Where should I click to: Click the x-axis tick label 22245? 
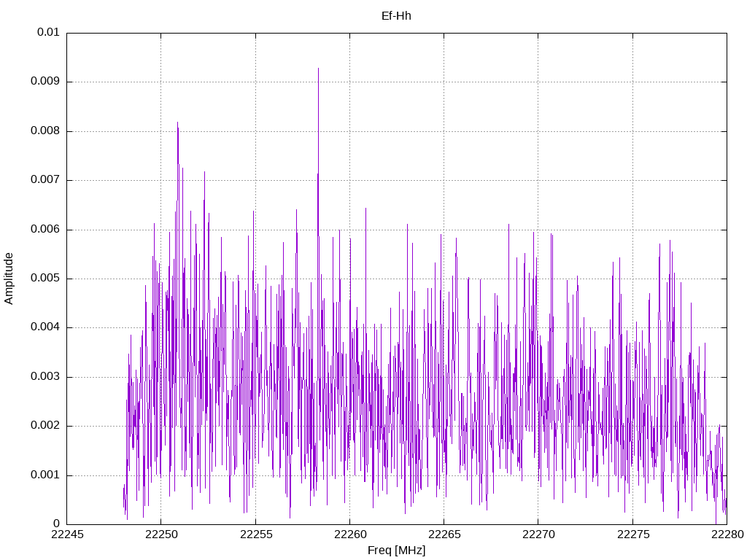[67, 534]
